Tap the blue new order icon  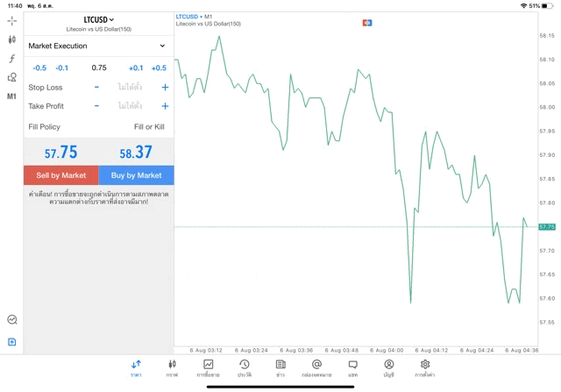[11, 342]
